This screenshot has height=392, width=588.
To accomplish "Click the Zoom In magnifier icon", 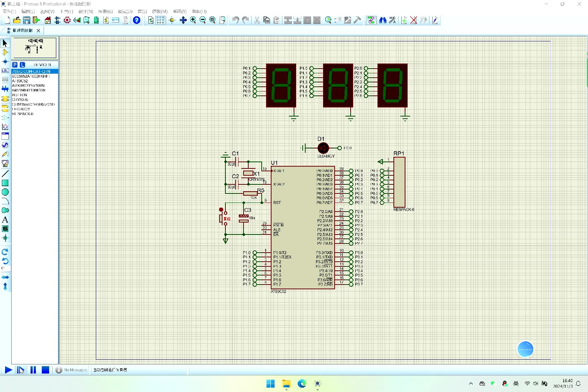I will pyautogui.click(x=193, y=20).
